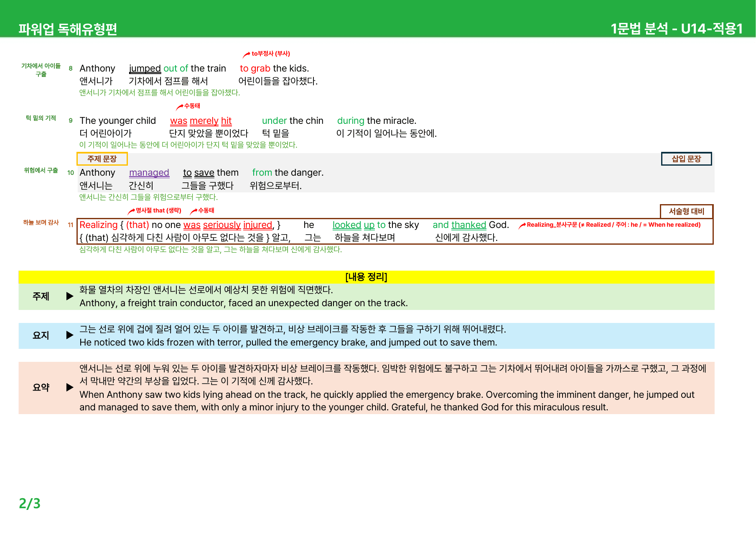Click the red note 'Realizing_분사구문'
The image size is (756, 535).
pos(552,225)
